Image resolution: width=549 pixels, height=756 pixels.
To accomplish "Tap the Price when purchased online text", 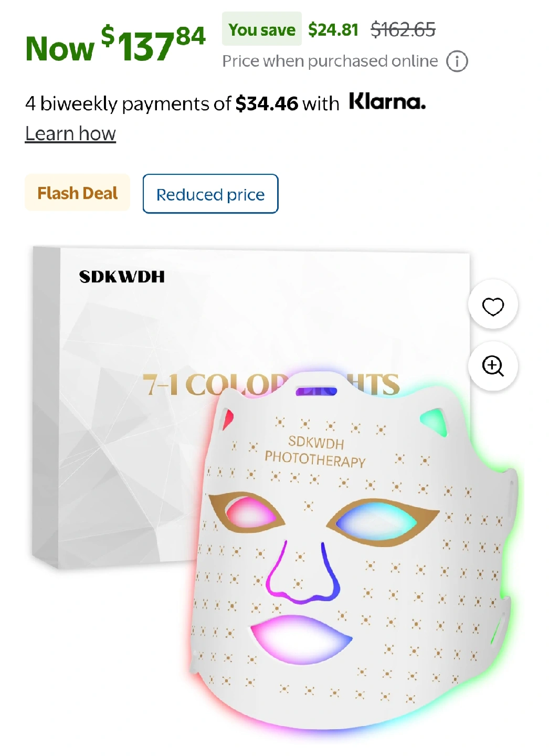I will (x=330, y=61).
